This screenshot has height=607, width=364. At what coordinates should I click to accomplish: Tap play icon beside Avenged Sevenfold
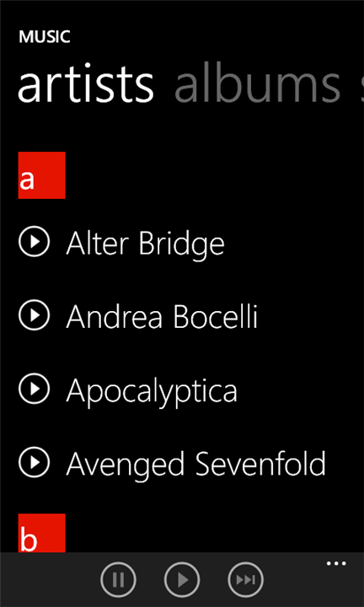tap(34, 461)
